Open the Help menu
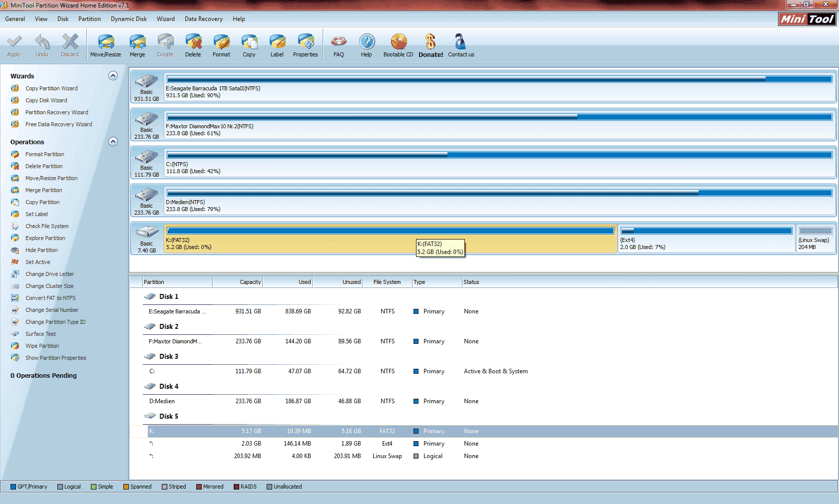 coord(239,19)
